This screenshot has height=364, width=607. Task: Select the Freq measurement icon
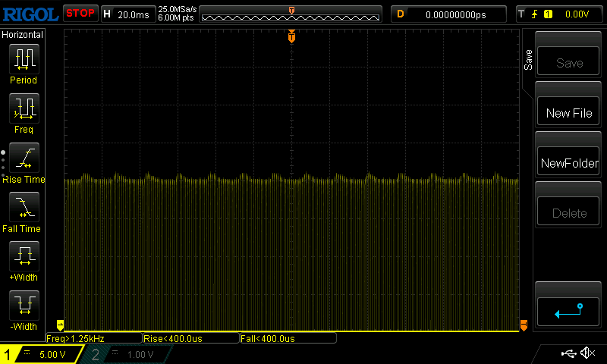[24, 110]
